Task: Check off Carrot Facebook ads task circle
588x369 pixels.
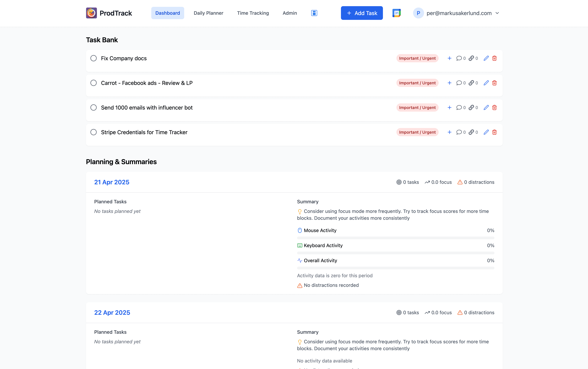Action: (94, 83)
